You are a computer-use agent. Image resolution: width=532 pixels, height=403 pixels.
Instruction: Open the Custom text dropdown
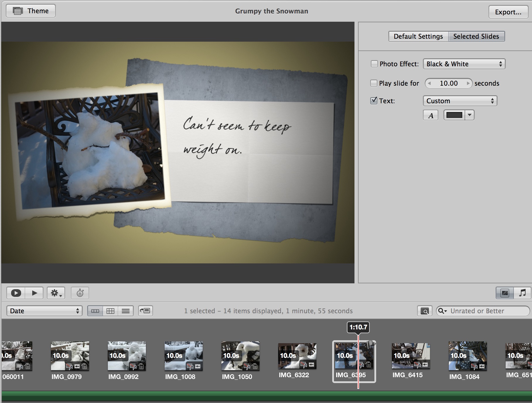[x=460, y=101]
